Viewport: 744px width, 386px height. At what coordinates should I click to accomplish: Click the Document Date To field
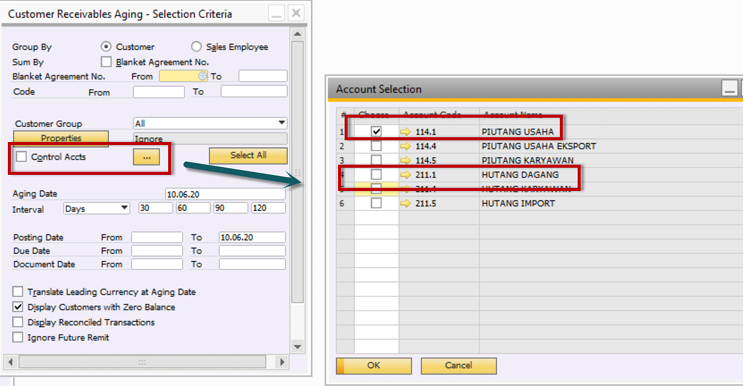[252, 264]
